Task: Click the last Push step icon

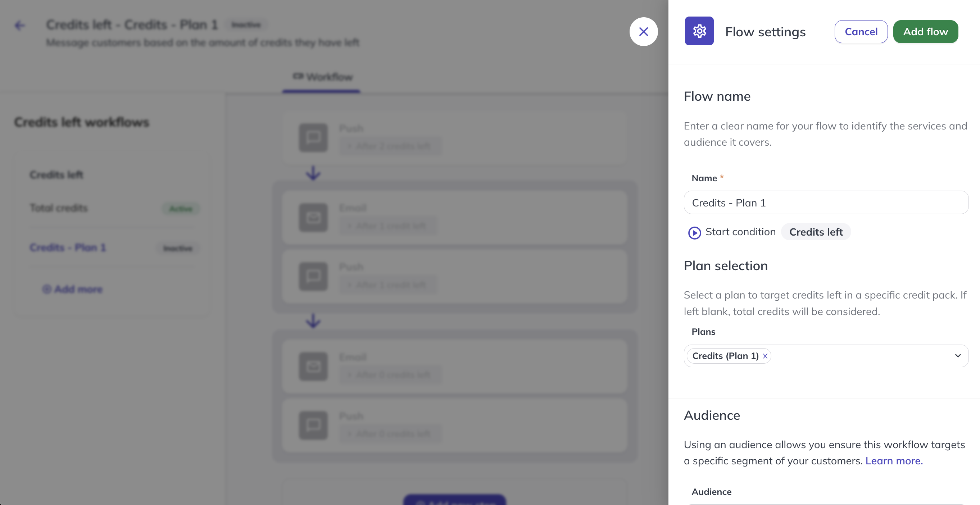Action: 313,425
